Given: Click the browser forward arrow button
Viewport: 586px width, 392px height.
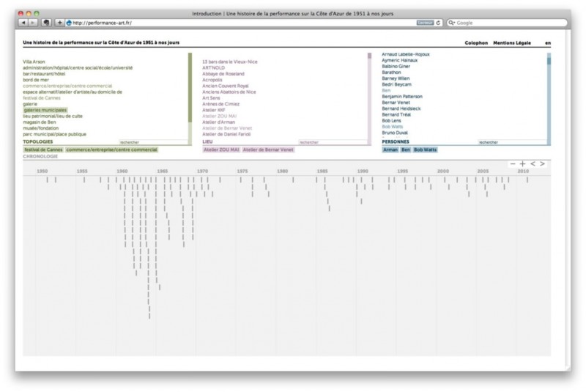Looking at the screenshot, I should (x=31, y=23).
